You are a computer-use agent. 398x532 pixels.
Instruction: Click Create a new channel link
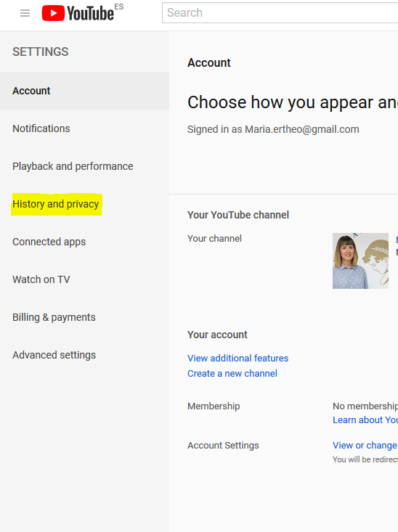pyautogui.click(x=232, y=374)
